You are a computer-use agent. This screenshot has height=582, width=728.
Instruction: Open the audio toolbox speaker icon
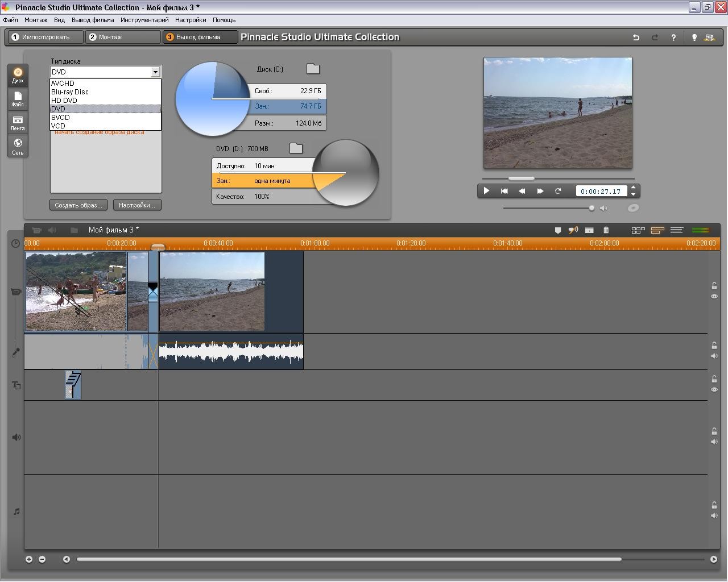[x=52, y=230]
